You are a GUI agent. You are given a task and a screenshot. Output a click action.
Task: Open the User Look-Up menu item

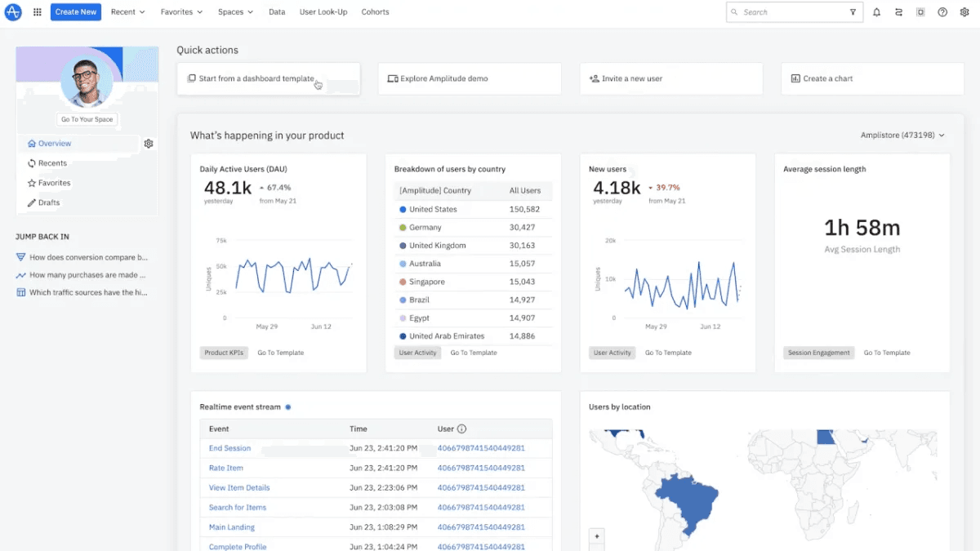pos(323,12)
